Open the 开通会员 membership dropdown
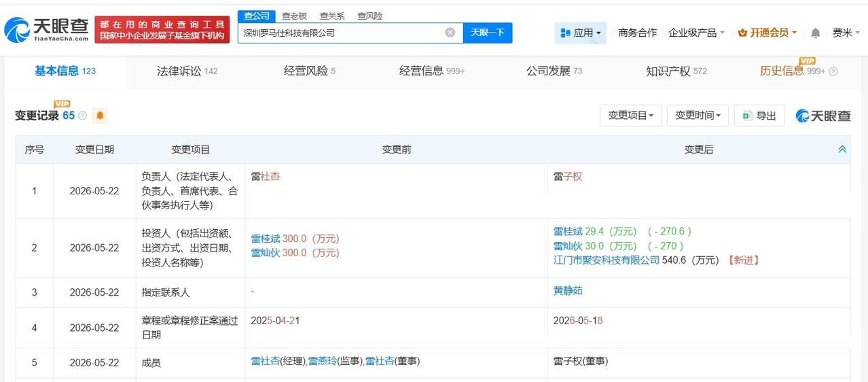Screen dimensions: 868x382 (x=767, y=33)
